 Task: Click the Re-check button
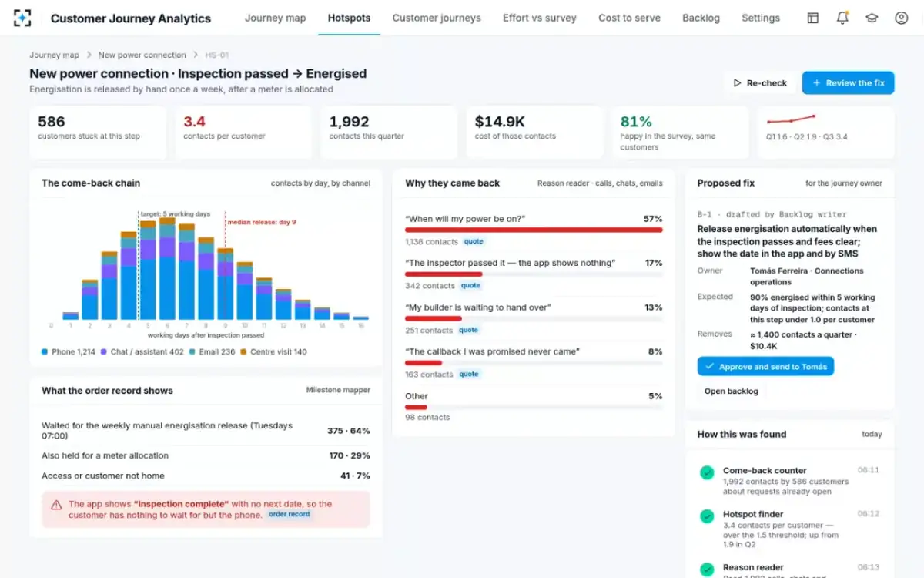point(759,83)
